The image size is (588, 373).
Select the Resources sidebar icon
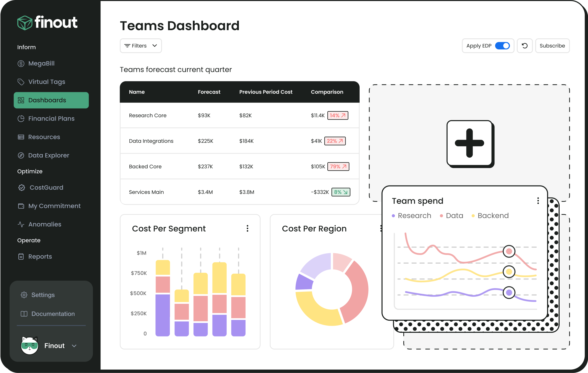[x=21, y=137]
